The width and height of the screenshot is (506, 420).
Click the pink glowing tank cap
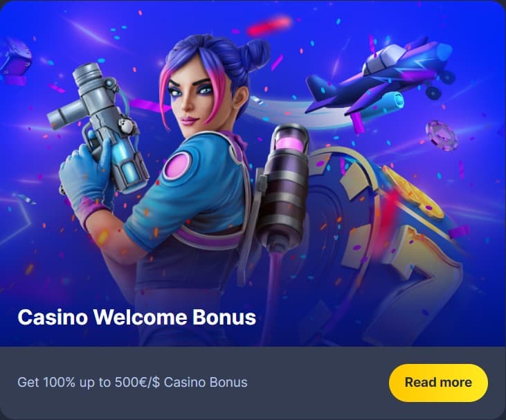(290, 142)
